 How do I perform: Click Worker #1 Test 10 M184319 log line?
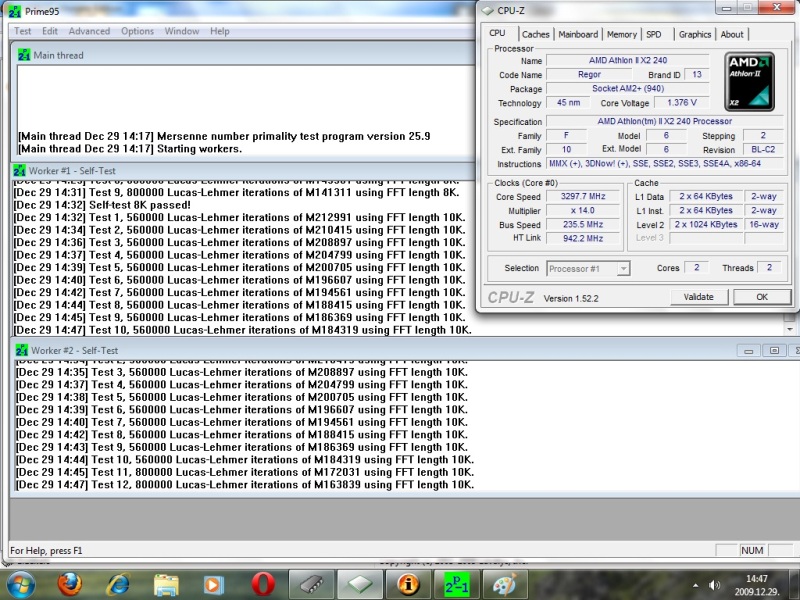click(x=242, y=330)
